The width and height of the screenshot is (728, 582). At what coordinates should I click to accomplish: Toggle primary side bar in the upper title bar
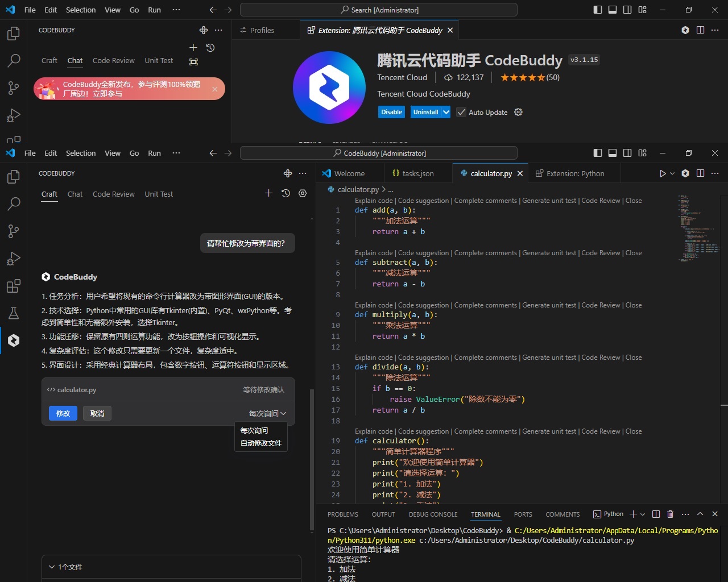[x=597, y=10]
